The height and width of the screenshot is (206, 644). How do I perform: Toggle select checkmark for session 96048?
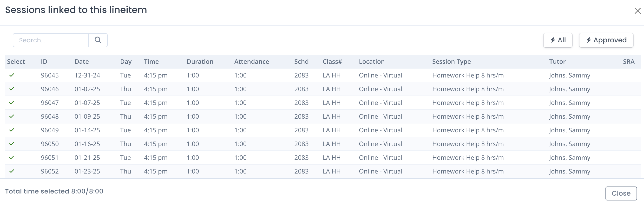pos(12,116)
